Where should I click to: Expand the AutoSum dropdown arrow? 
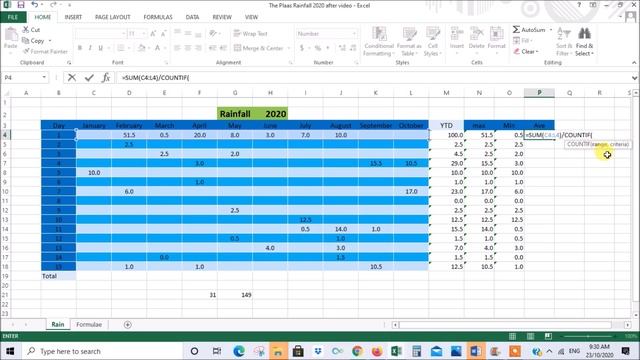click(x=551, y=30)
